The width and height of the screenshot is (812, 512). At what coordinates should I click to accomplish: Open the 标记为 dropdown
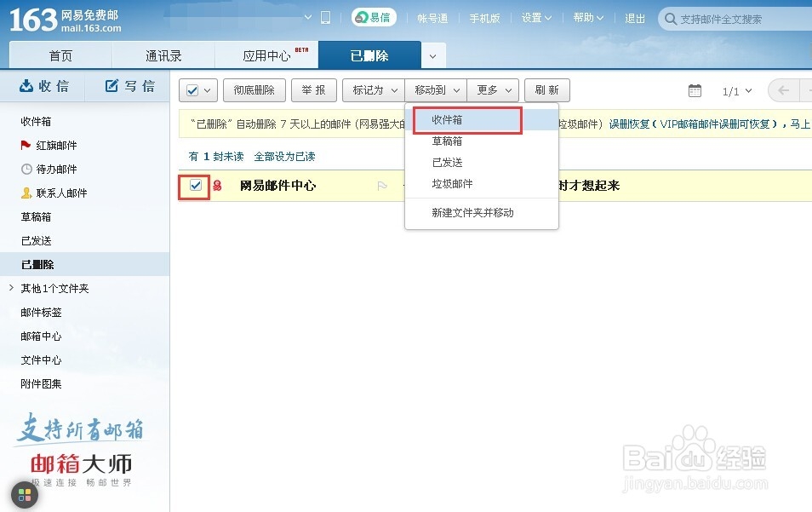coord(372,89)
